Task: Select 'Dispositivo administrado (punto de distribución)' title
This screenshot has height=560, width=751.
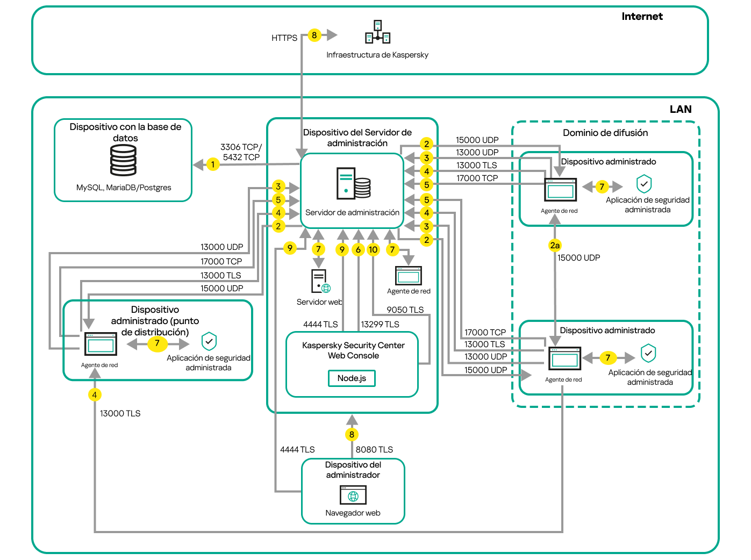Action: point(155,321)
